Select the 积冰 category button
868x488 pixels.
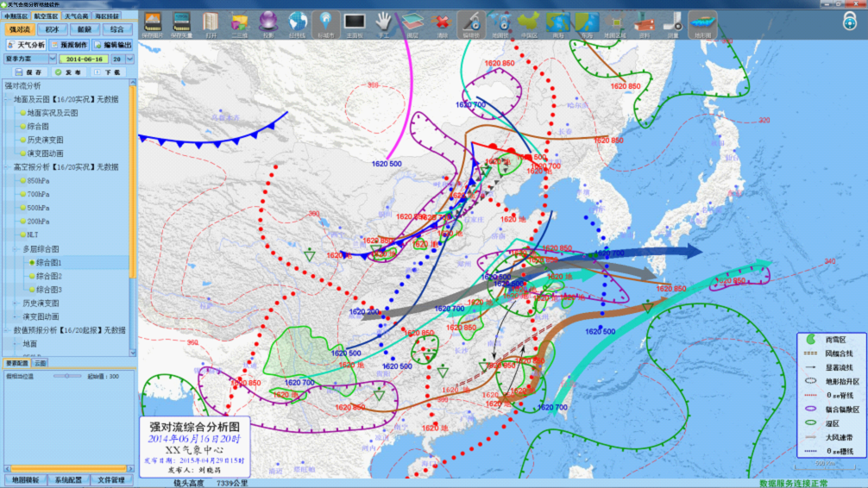(x=52, y=29)
